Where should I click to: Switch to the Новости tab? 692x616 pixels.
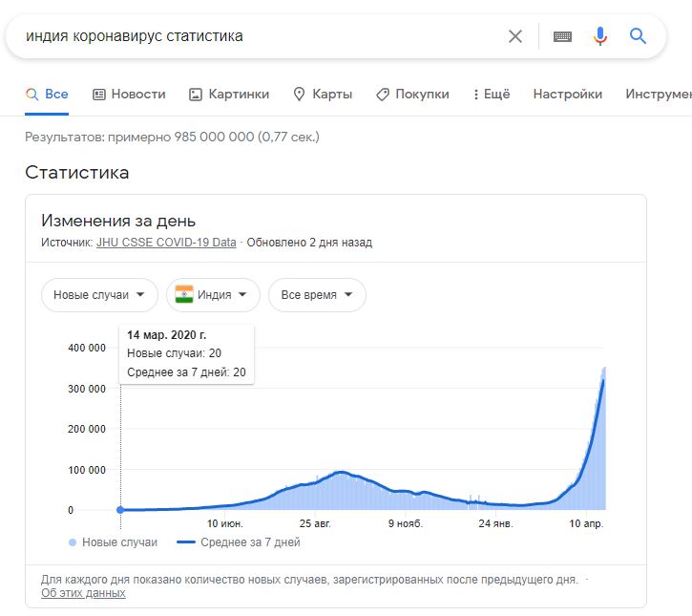click(129, 94)
